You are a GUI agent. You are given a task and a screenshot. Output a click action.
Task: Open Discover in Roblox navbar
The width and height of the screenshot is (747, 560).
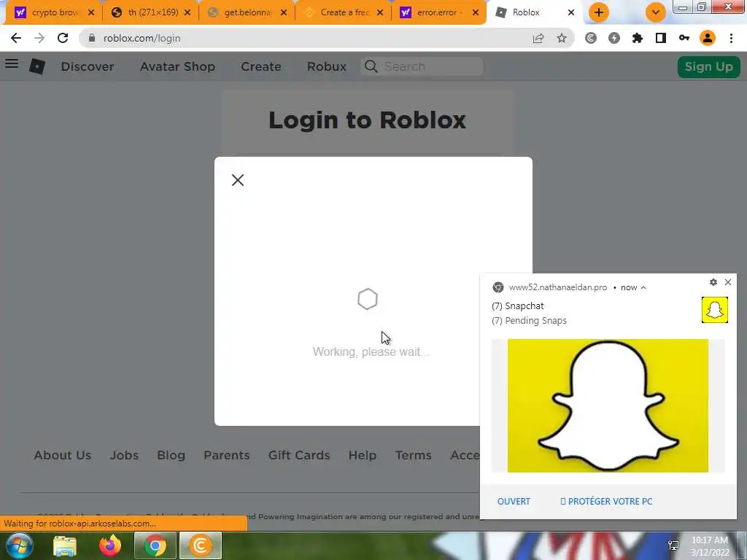[x=88, y=66]
